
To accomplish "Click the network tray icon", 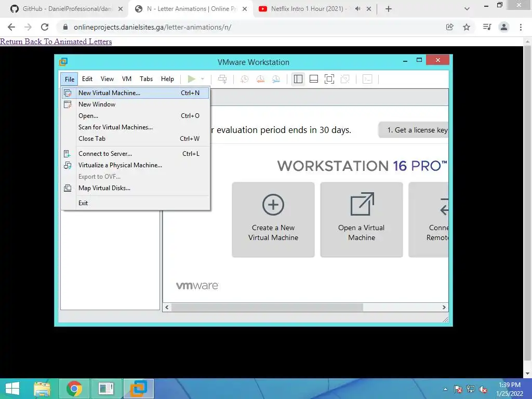I will point(471,389).
